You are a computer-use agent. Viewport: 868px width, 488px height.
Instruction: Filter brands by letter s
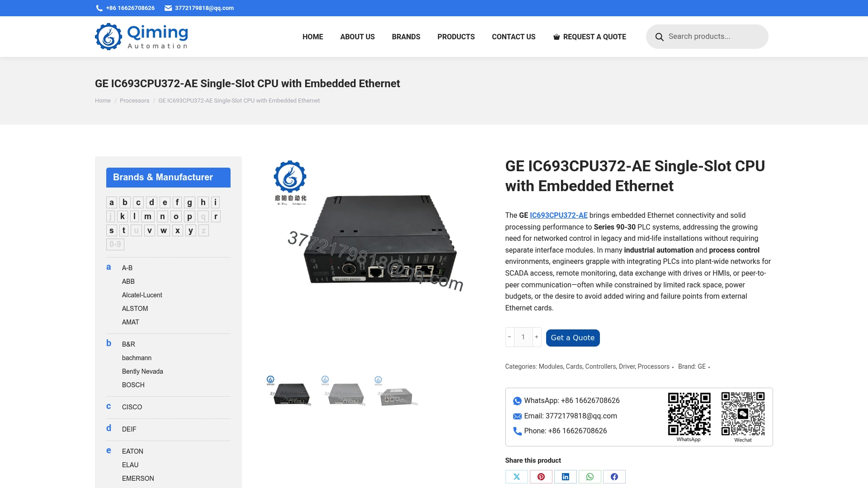(112, 230)
